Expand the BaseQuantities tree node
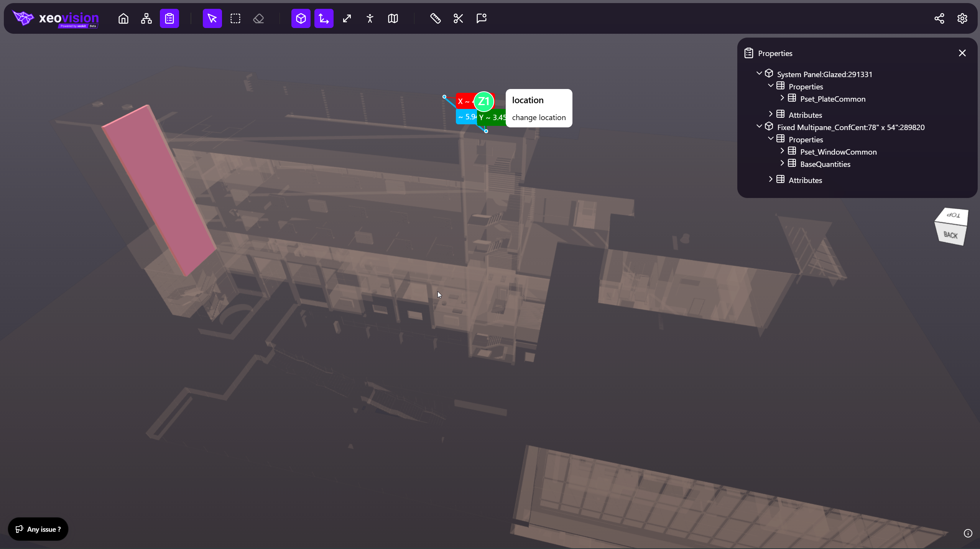This screenshot has width=980, height=549. [782, 163]
